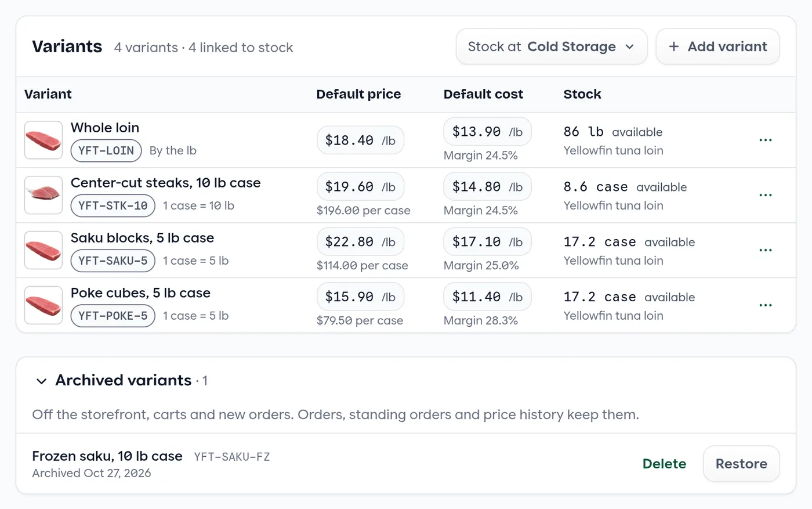Click the YFT-POKE-5 SKU tag

pyautogui.click(x=113, y=316)
